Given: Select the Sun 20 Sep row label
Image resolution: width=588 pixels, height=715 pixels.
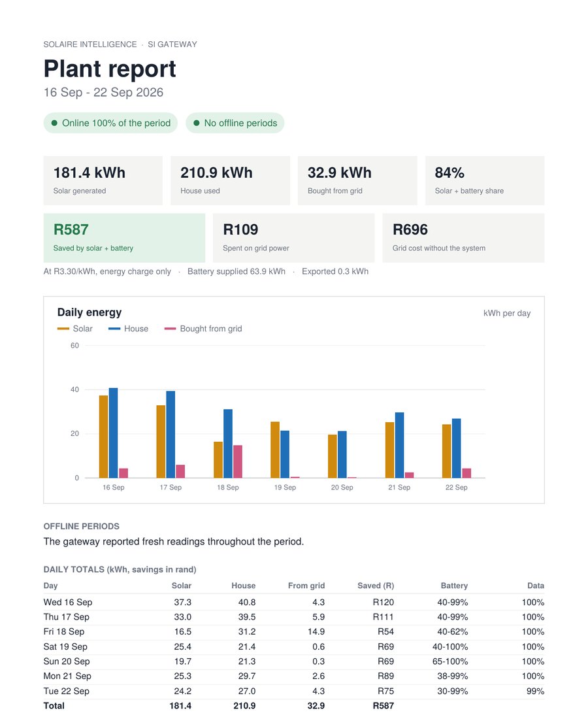Looking at the screenshot, I should [x=67, y=661].
